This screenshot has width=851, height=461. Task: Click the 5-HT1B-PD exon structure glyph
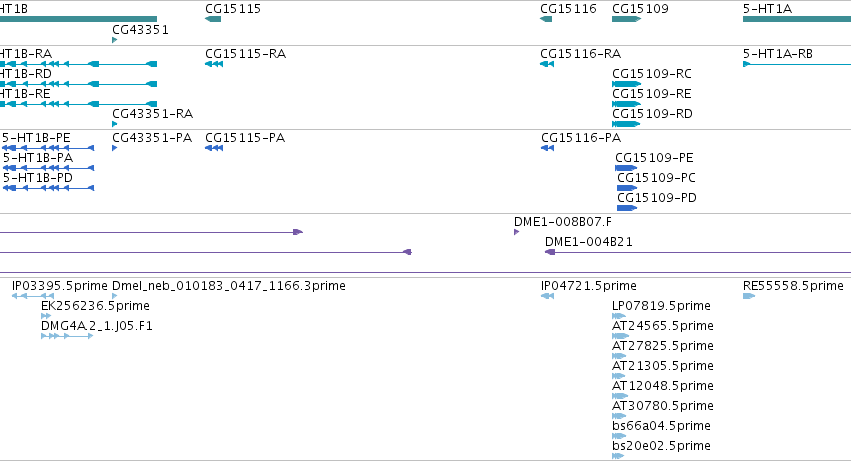48,188
